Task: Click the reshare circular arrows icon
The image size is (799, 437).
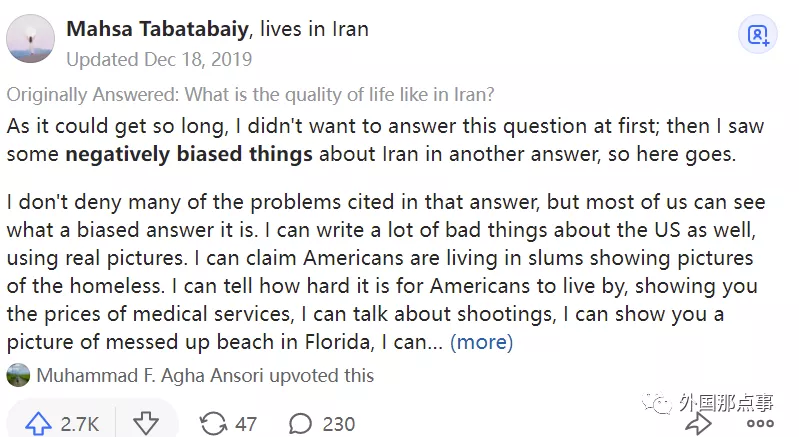Action: tap(213, 424)
